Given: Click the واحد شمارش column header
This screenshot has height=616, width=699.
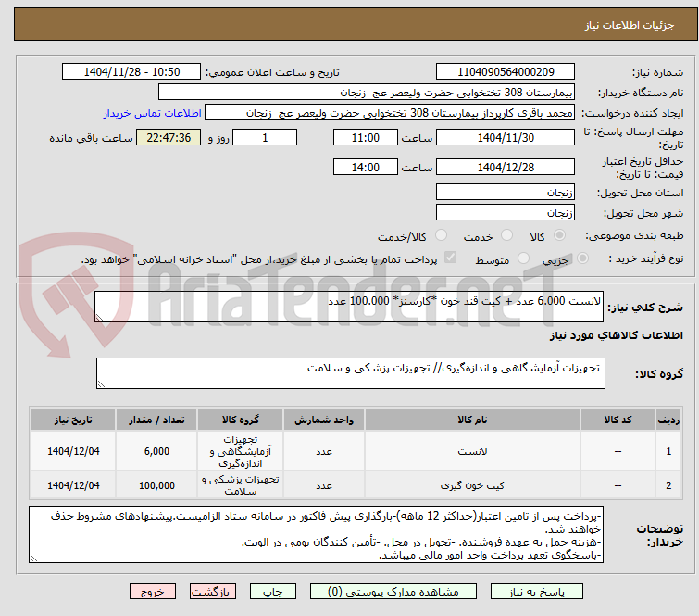Looking at the screenshot, I should click(x=324, y=420).
